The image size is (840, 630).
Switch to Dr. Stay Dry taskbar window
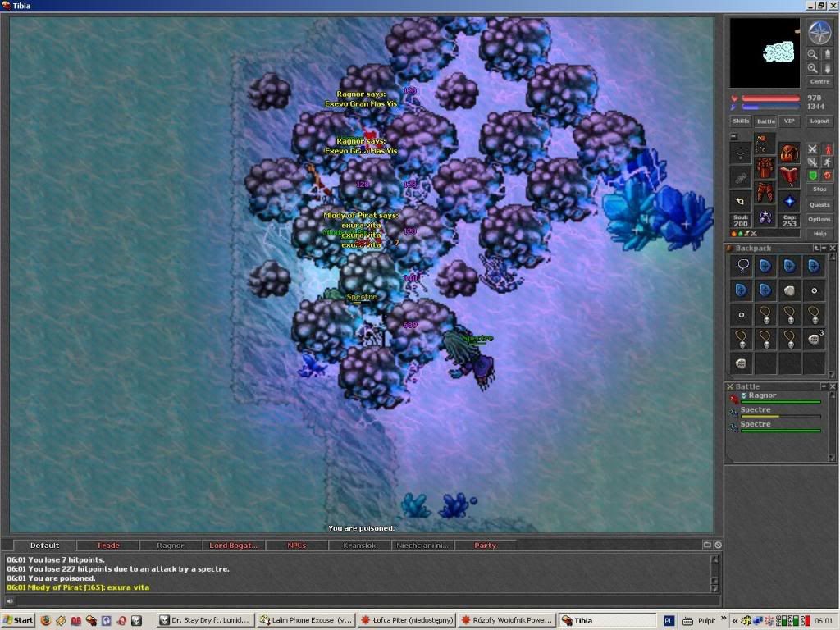click(206, 620)
